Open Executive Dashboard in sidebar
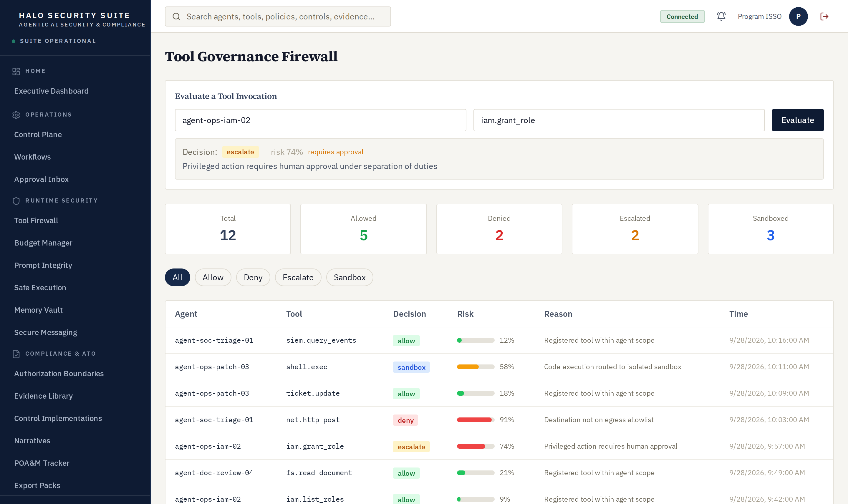 (51, 91)
